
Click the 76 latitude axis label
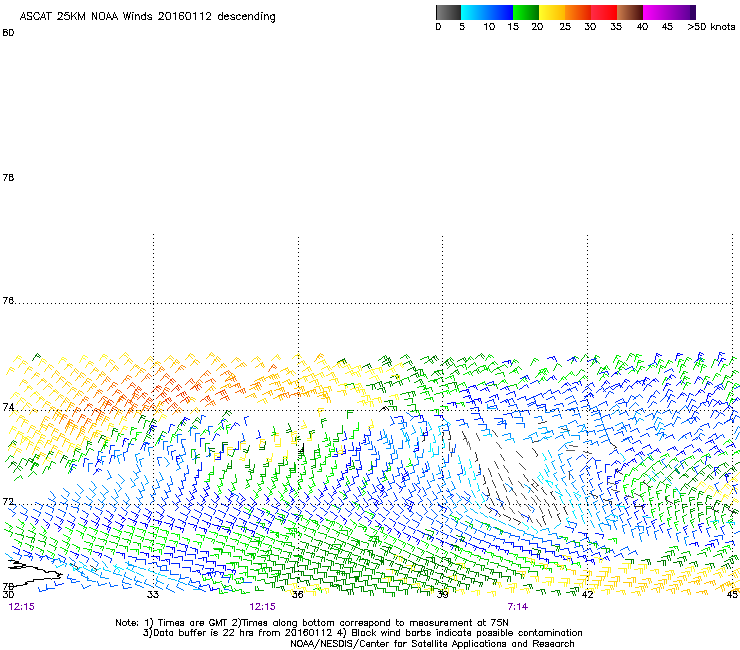click(8, 300)
